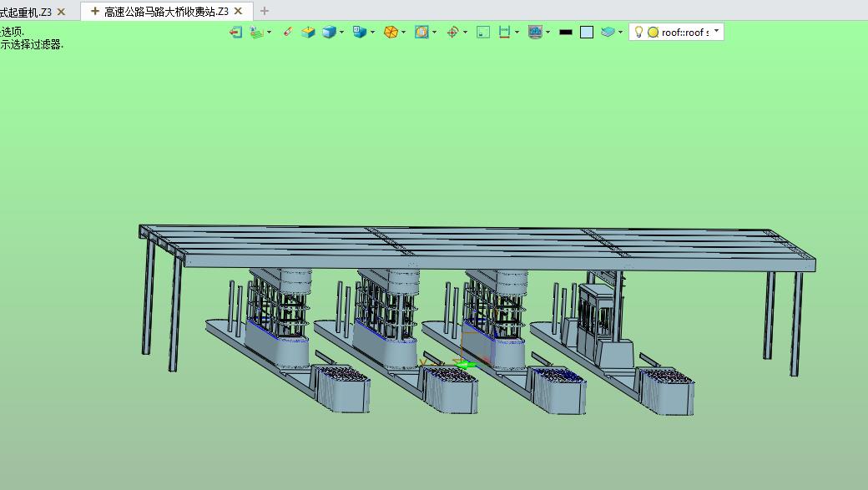
Task: Toggle the light bulb visibility icon
Action: (638, 32)
